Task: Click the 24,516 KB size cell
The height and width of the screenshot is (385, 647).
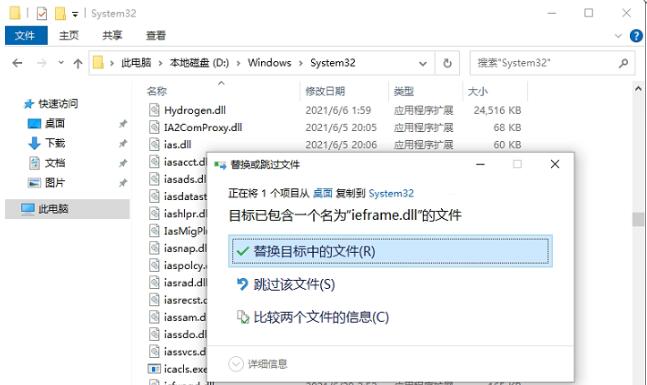Action: tap(497, 111)
